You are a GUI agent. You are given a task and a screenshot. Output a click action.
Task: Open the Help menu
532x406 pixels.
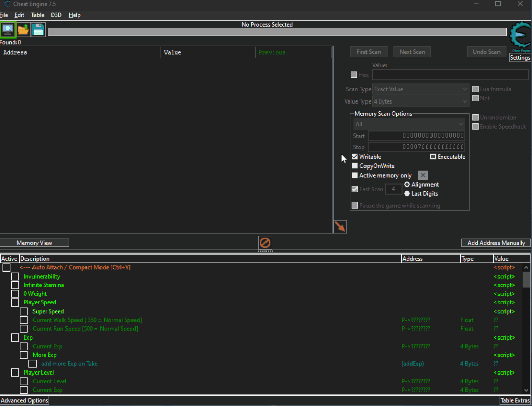pyautogui.click(x=74, y=15)
